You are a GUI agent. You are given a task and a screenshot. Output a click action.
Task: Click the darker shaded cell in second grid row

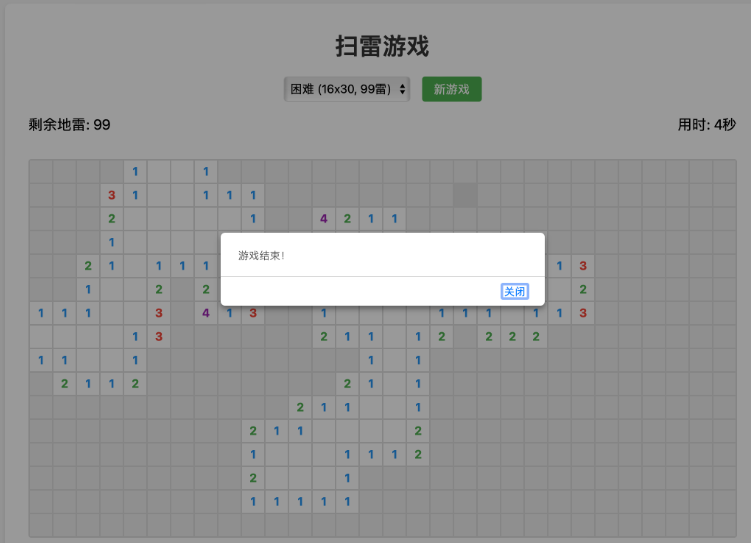465,195
